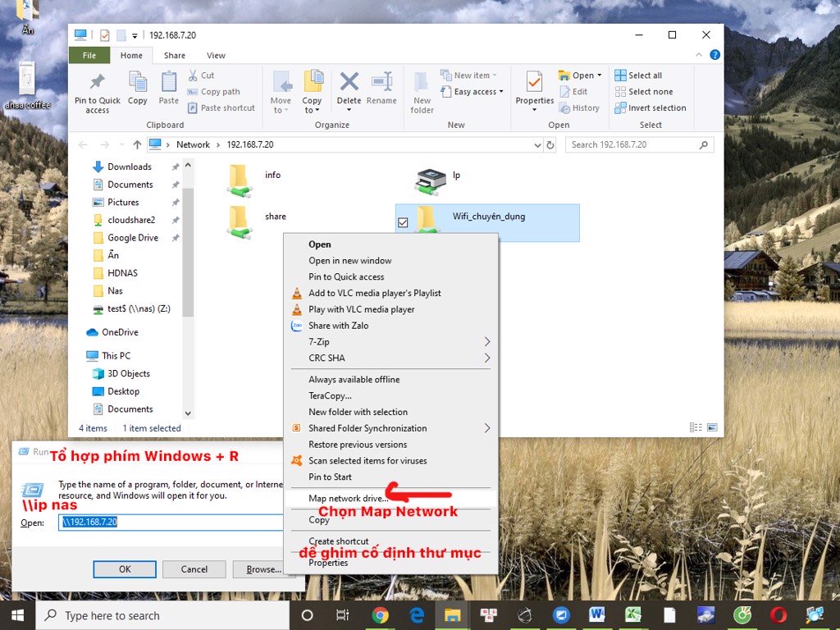This screenshot has height=630, width=840.
Task: Select Downloads in the navigation pane
Action: point(129,167)
